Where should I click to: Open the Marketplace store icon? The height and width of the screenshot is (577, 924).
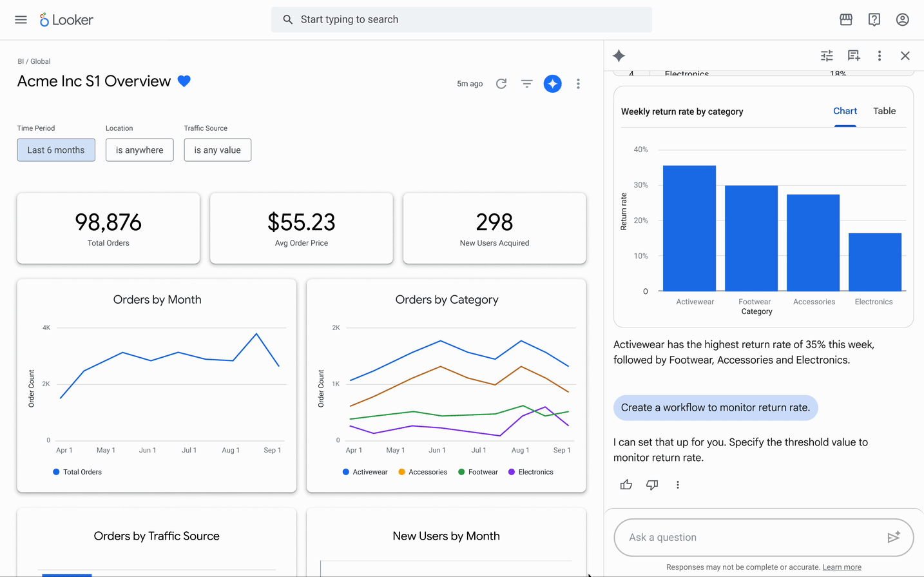[846, 20]
